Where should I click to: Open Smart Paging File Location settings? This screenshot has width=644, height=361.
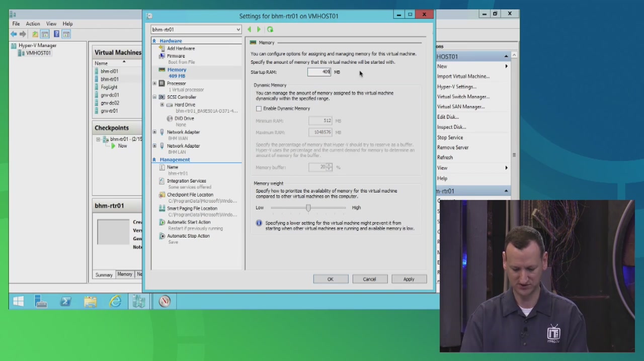(x=192, y=208)
